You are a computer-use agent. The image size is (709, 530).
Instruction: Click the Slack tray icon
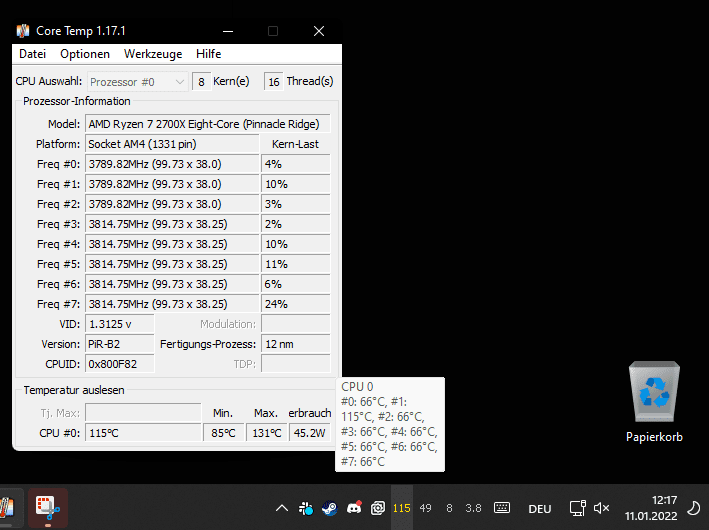click(306, 508)
